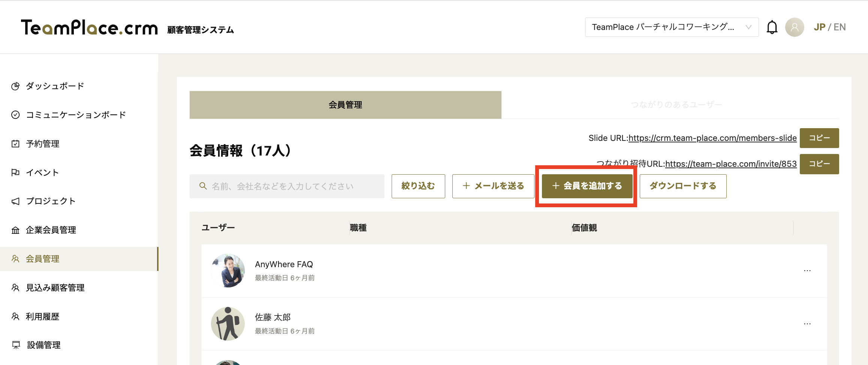Focus the member name search field
The image size is (868, 365).
tap(287, 186)
